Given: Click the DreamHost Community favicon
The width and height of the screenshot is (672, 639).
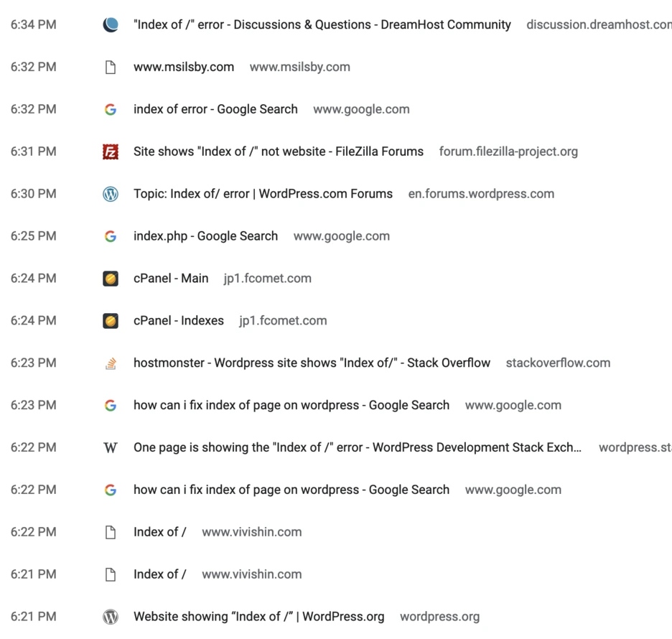Looking at the screenshot, I should click(x=111, y=25).
